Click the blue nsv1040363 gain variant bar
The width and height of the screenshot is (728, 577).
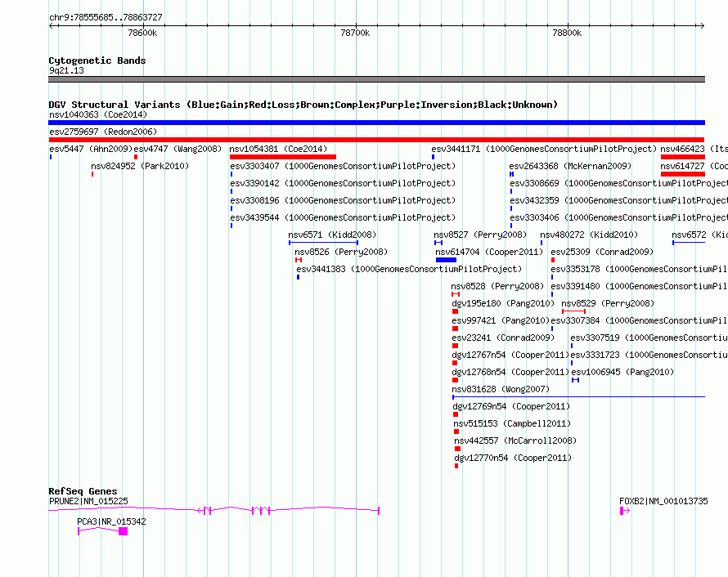376,123
